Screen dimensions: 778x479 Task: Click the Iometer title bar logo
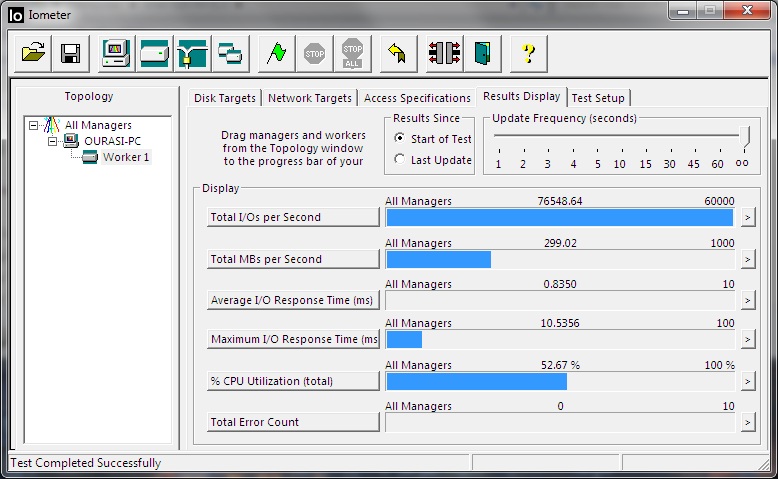(16, 15)
